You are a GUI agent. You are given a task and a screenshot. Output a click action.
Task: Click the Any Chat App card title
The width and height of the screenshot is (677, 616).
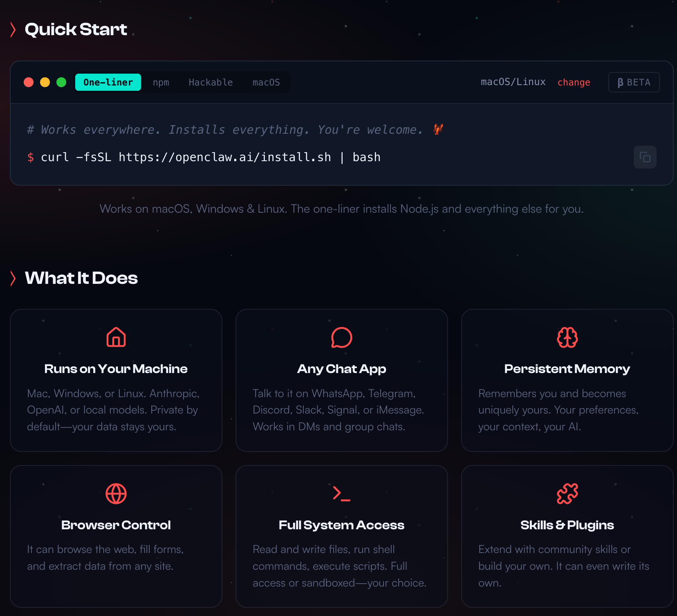[341, 369]
